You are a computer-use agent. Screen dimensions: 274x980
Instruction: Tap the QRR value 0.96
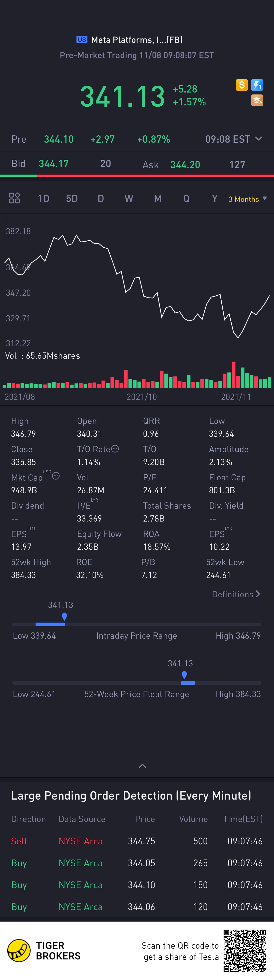pyautogui.click(x=151, y=434)
